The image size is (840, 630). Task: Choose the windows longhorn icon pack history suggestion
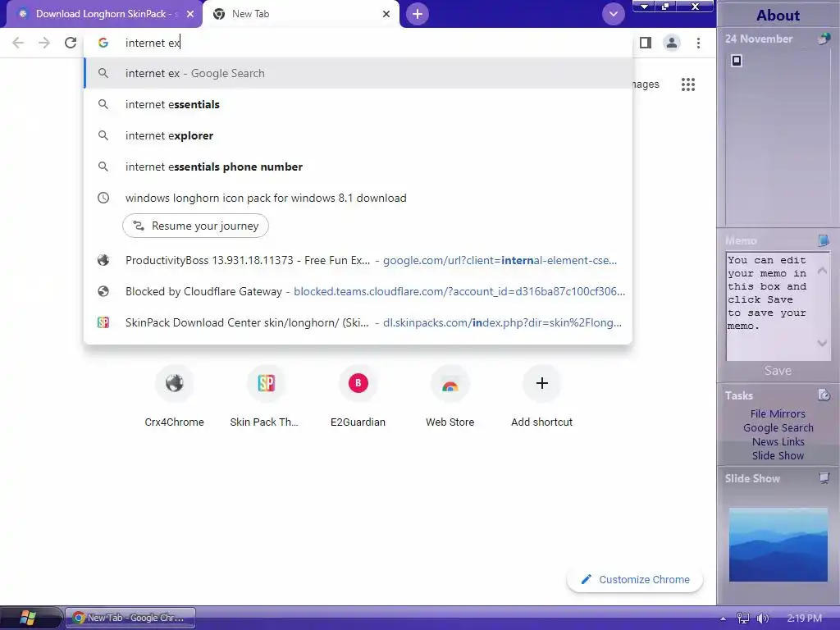click(x=358, y=198)
